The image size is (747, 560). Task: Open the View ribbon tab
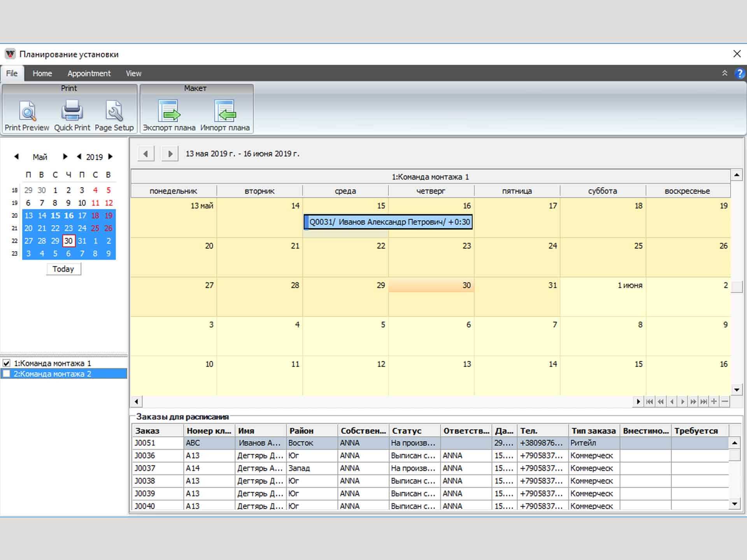133,73
